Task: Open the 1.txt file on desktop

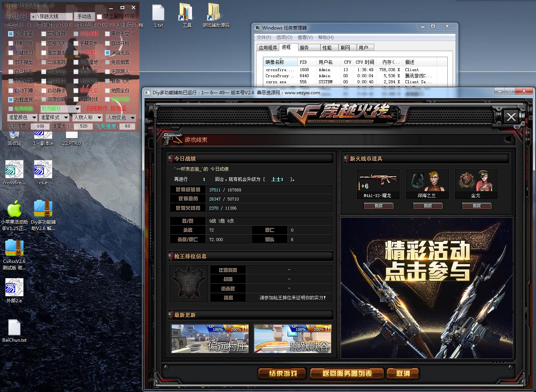Action: click(x=158, y=13)
